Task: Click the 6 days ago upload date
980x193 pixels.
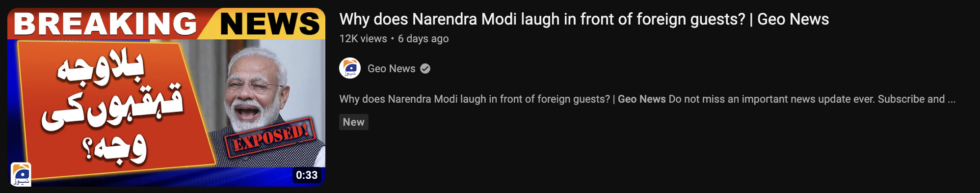Action: coord(423,39)
